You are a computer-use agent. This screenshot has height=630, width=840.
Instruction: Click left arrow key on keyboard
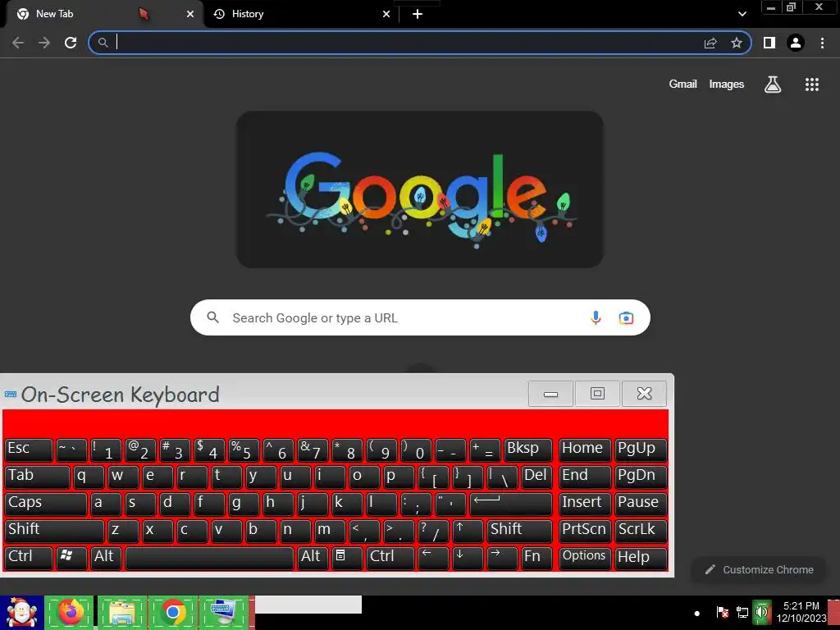pyautogui.click(x=433, y=558)
